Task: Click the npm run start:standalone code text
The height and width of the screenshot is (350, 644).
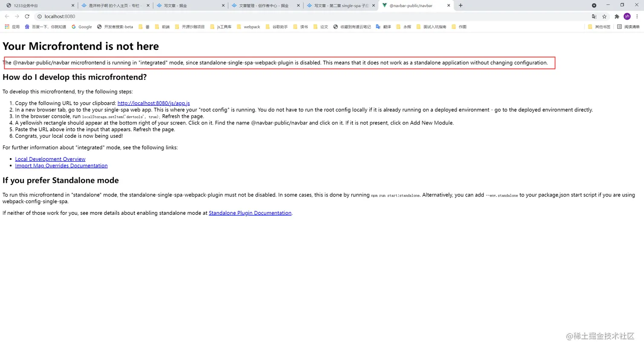Action: [395, 195]
